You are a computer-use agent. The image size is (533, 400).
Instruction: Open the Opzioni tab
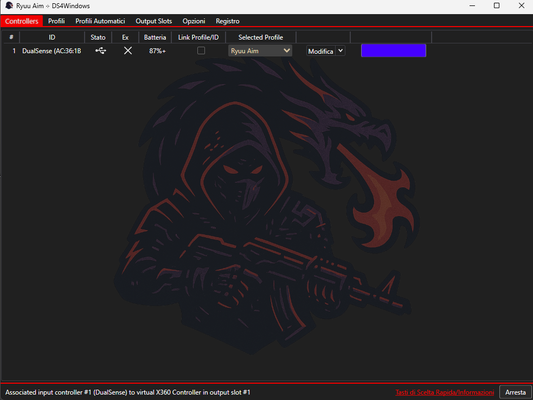(194, 21)
